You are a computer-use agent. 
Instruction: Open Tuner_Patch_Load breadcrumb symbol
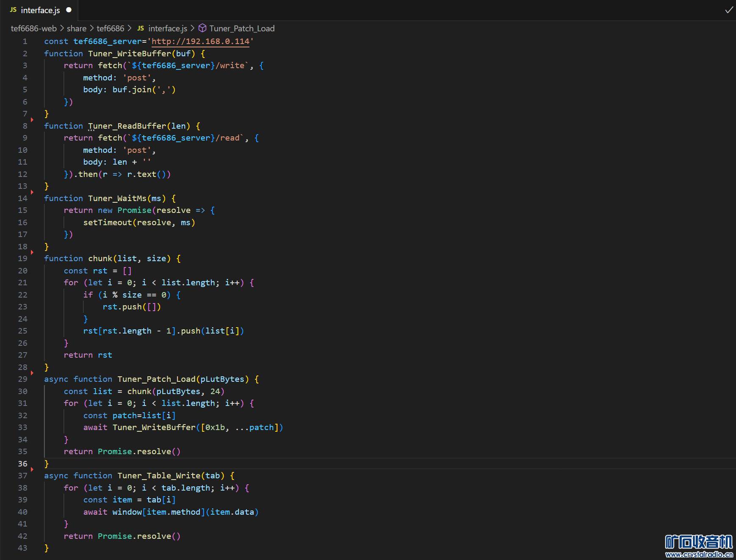(242, 28)
